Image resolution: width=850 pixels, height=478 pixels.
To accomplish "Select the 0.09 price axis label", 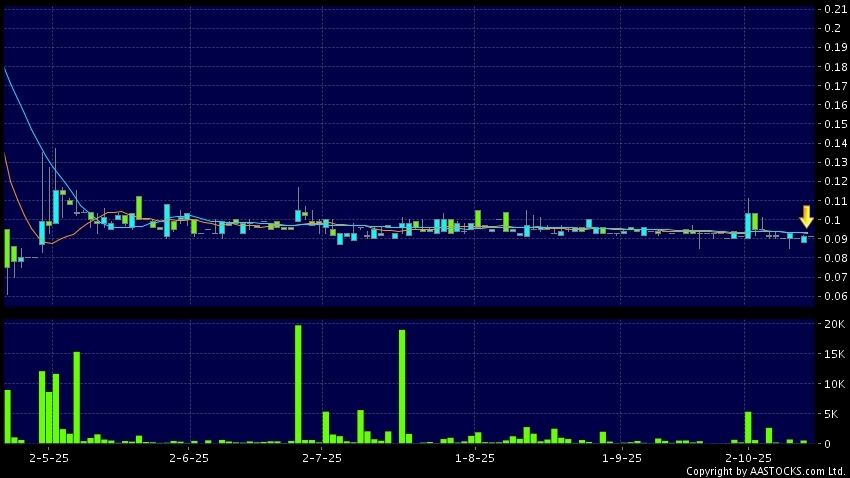I will tap(833, 239).
